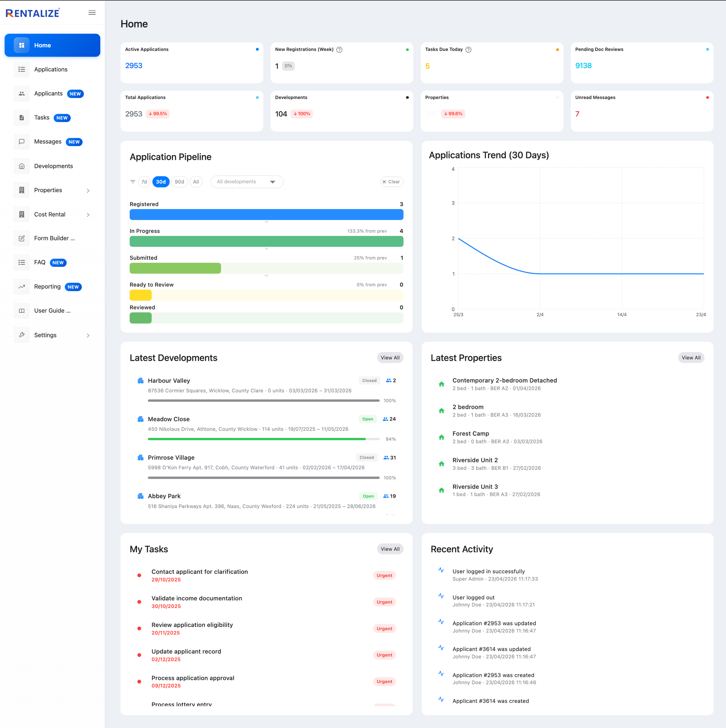Open the User Guide from the sidebar

click(52, 310)
